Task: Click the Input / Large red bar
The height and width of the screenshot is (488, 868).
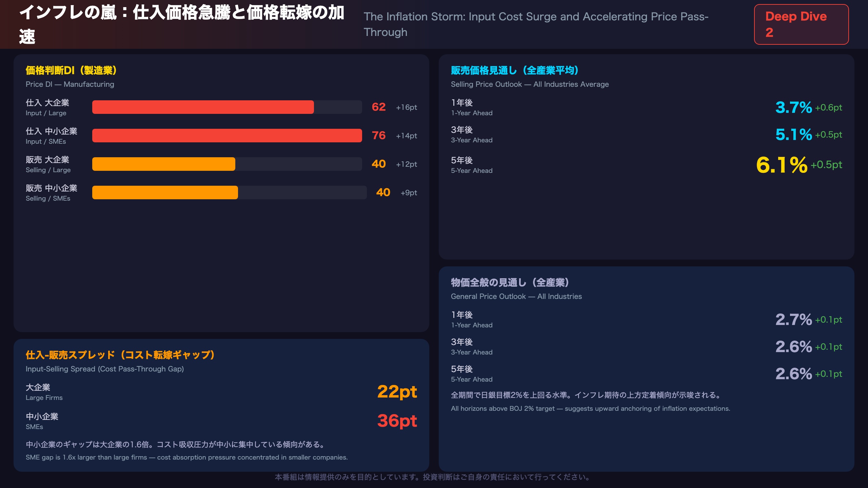Action: [203, 107]
